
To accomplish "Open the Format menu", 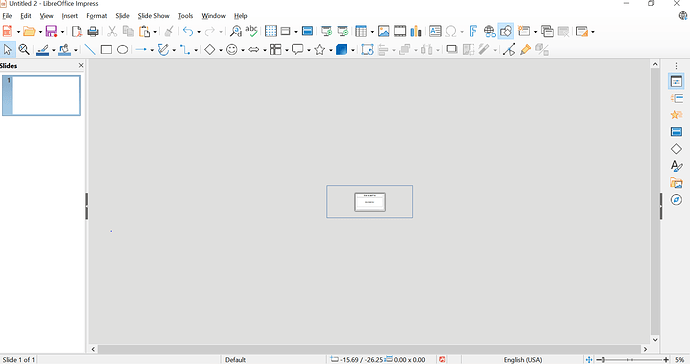I will click(97, 16).
